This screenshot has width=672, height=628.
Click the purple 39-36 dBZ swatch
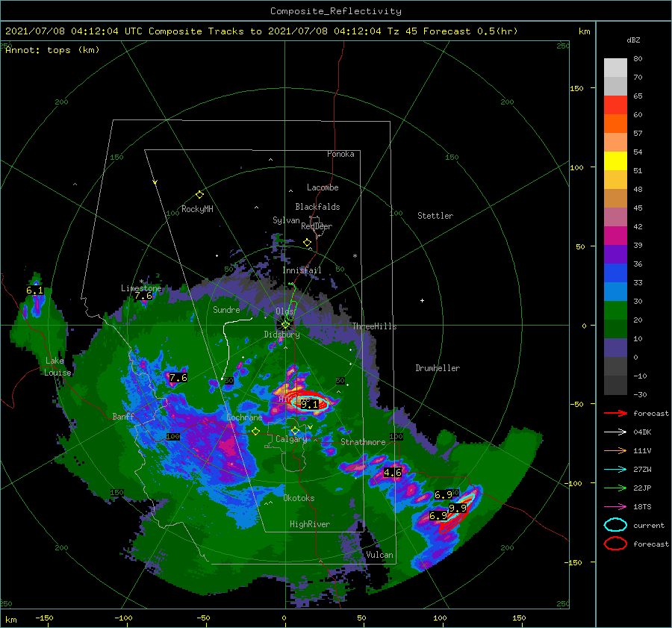click(615, 254)
